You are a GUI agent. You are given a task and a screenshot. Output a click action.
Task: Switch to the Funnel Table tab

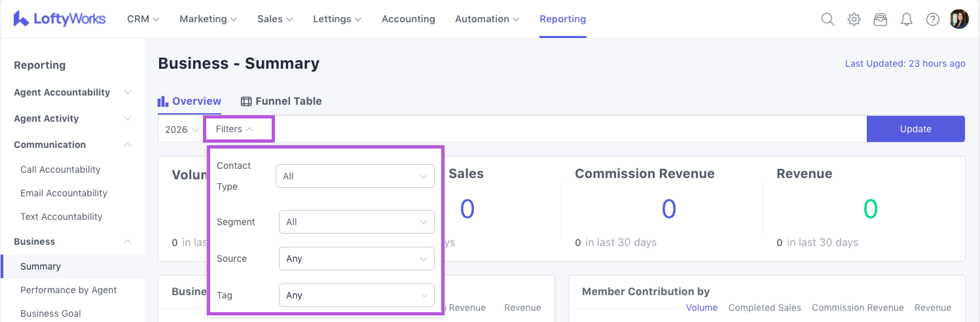point(281,101)
